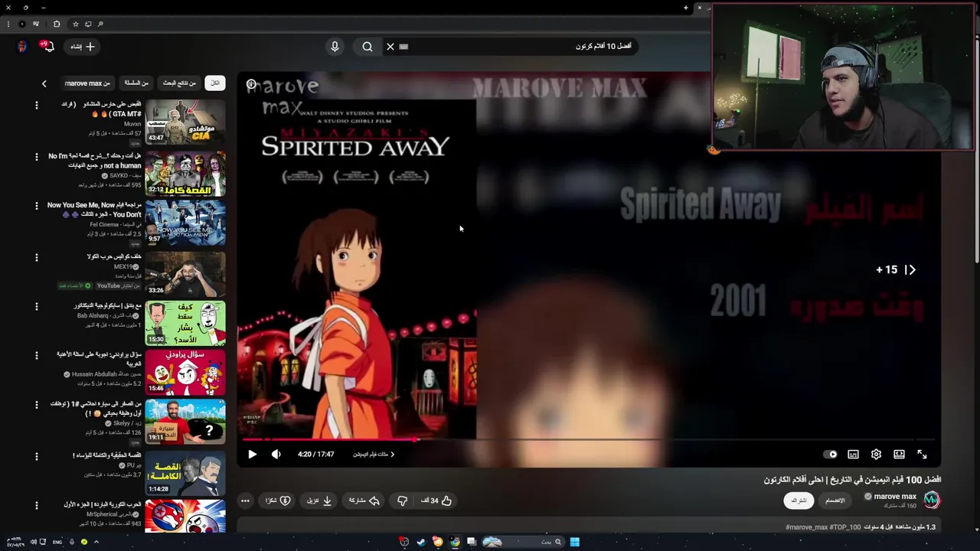Seek on the red video progress bar
This screenshot has height=551, width=980.
pyautogui.click(x=588, y=439)
